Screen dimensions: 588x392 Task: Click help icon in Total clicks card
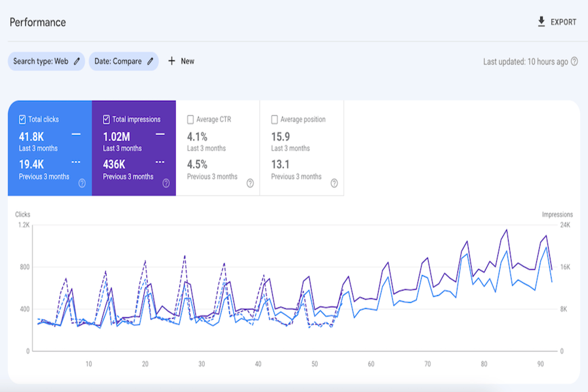point(82,183)
